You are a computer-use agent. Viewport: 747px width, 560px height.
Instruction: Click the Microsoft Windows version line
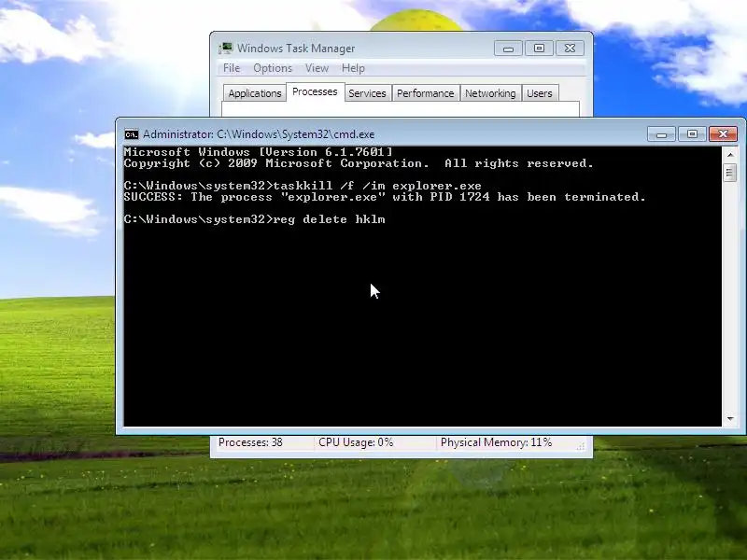(259, 152)
